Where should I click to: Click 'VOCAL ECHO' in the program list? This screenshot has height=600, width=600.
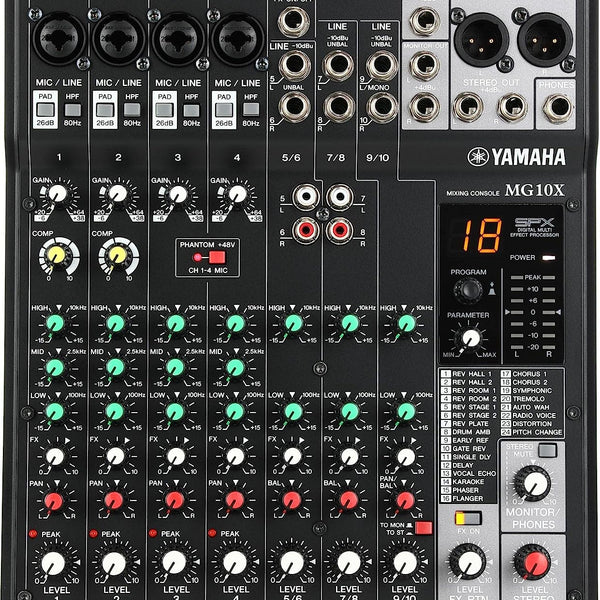tap(474, 473)
